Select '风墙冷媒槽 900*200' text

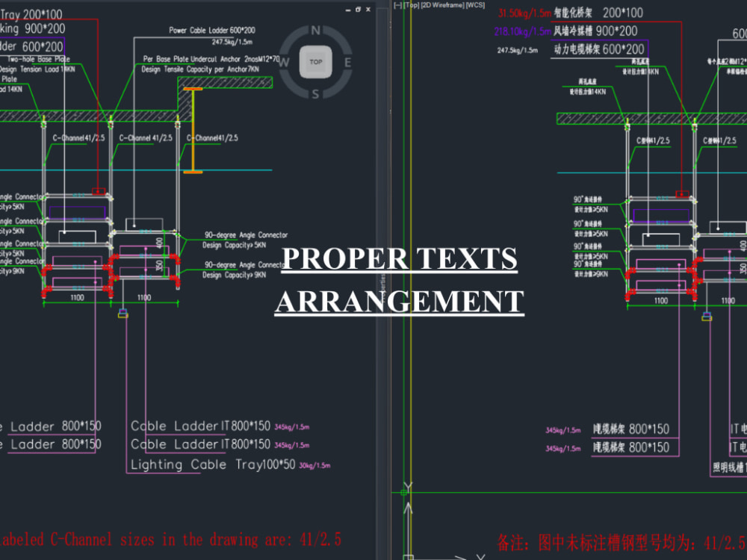coord(595,31)
